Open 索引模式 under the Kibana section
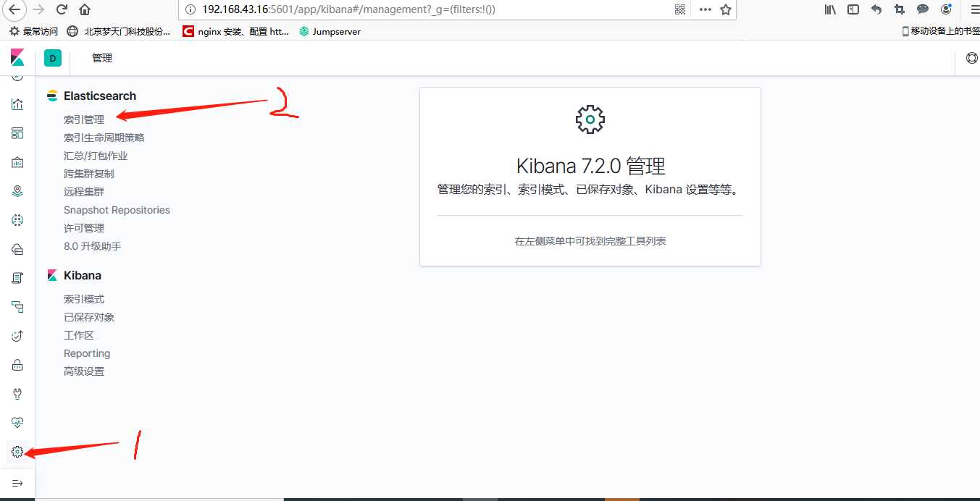This screenshot has height=501, width=980. coord(84,299)
